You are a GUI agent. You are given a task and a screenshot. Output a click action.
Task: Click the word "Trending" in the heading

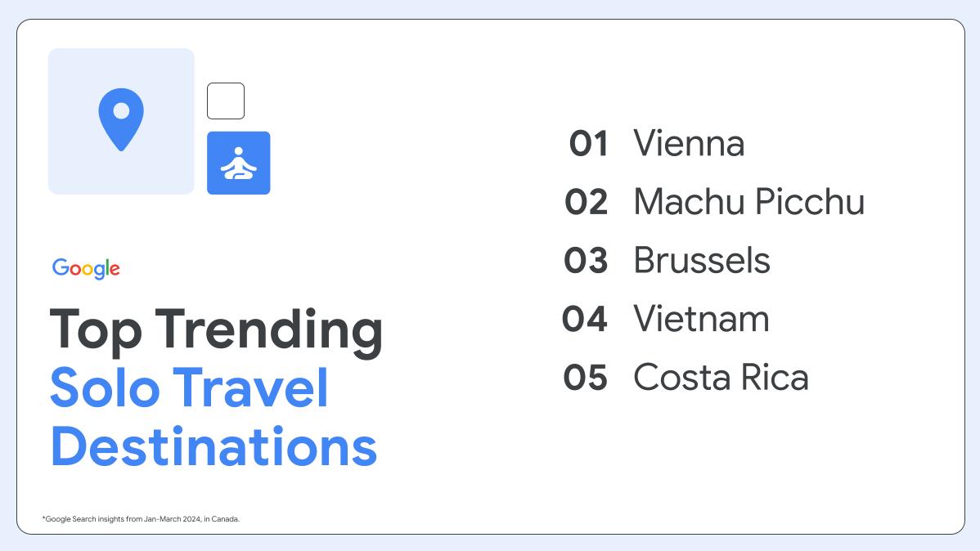click(x=269, y=329)
